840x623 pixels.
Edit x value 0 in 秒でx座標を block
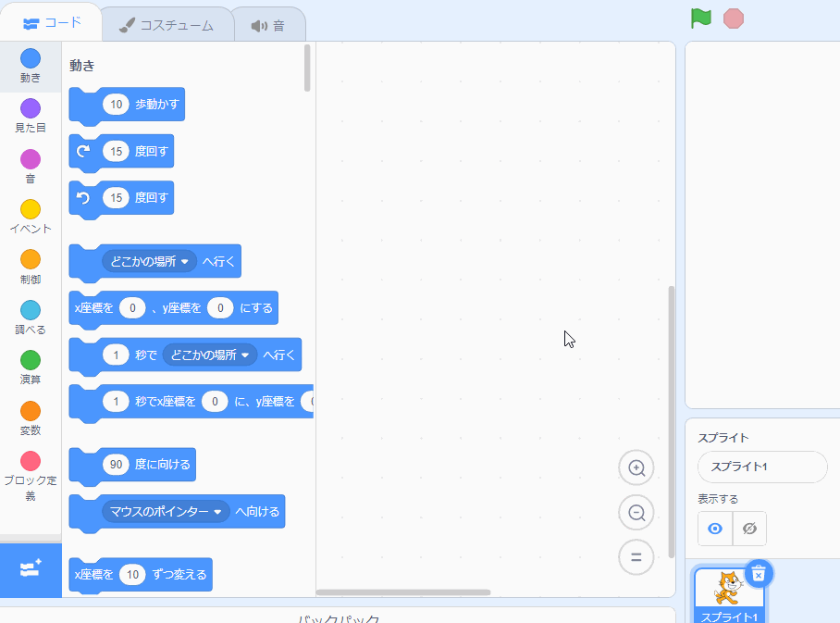click(x=215, y=401)
